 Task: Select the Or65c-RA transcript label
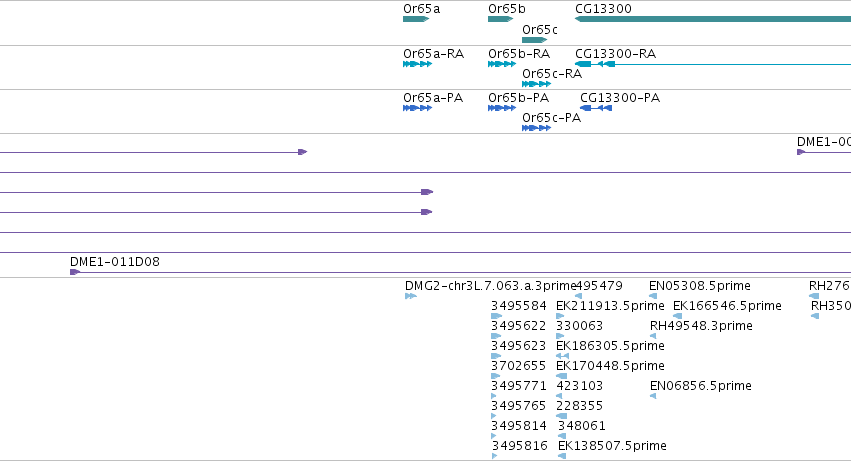coord(552,74)
